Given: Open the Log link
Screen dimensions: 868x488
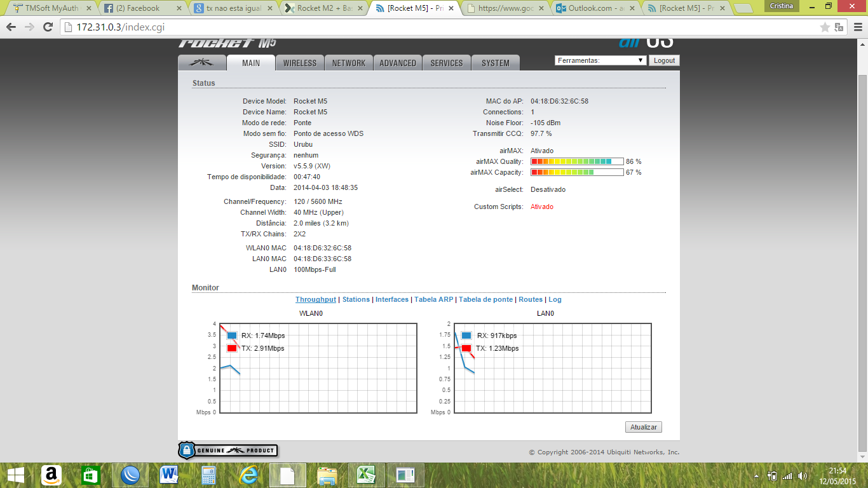Looking at the screenshot, I should tap(555, 299).
